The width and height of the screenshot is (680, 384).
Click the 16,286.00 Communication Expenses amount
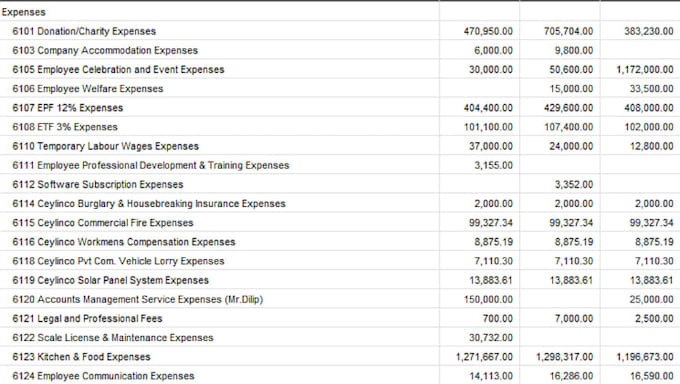pos(571,375)
